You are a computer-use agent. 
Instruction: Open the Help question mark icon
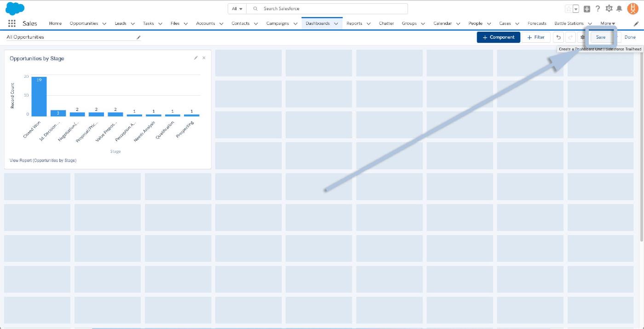(x=598, y=9)
